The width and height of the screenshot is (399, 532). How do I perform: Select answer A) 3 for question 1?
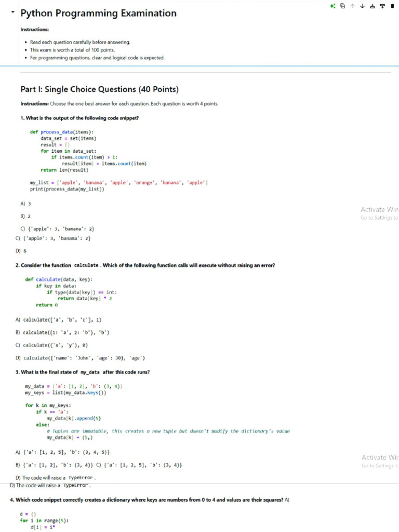(25, 204)
